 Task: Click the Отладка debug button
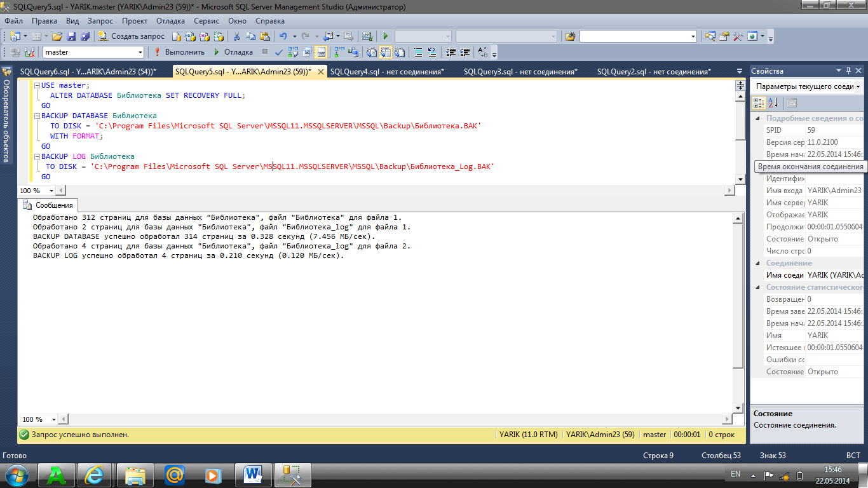[x=233, y=52]
